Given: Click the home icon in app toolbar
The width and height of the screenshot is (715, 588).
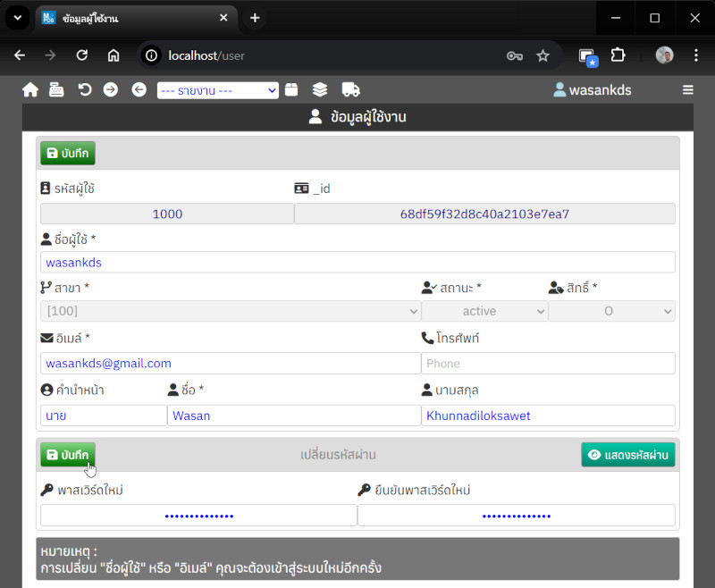Looking at the screenshot, I should pos(30,89).
